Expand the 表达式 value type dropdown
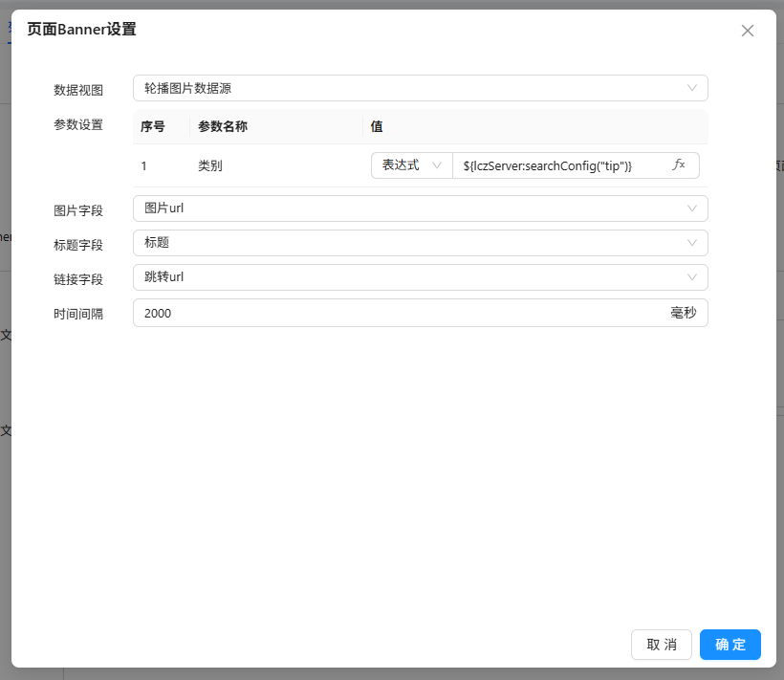This screenshot has width=784, height=680. (x=411, y=165)
